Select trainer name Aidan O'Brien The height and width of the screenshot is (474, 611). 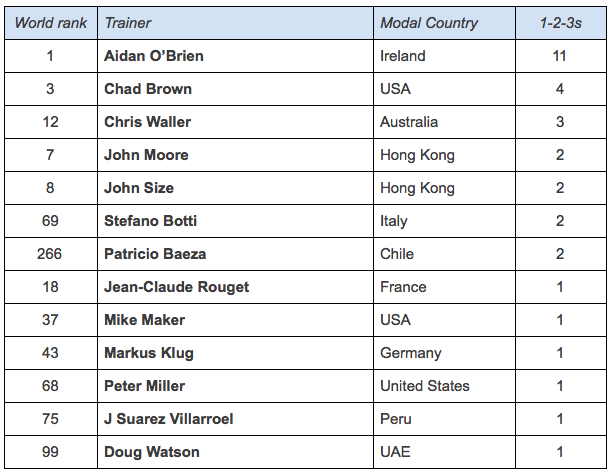pos(154,56)
